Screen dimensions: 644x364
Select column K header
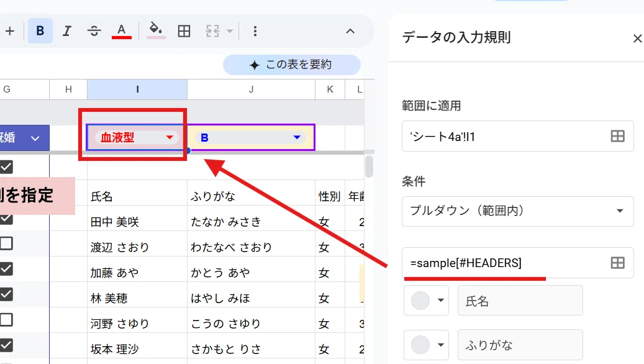330,89
